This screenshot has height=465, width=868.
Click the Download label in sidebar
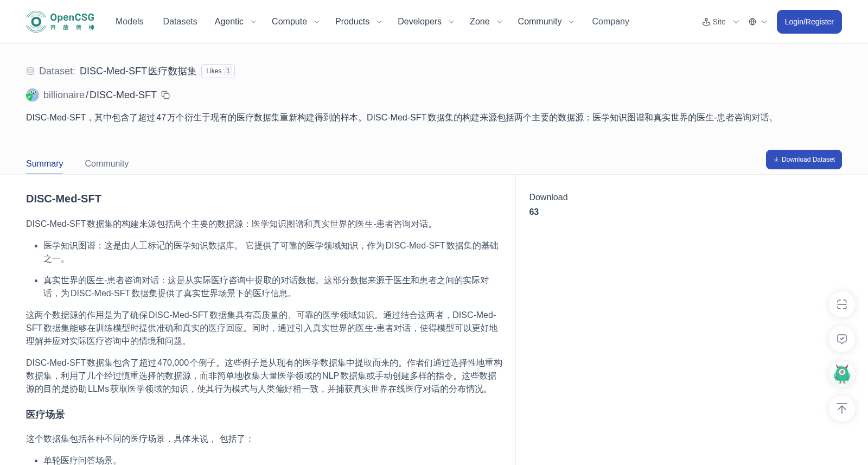point(548,198)
